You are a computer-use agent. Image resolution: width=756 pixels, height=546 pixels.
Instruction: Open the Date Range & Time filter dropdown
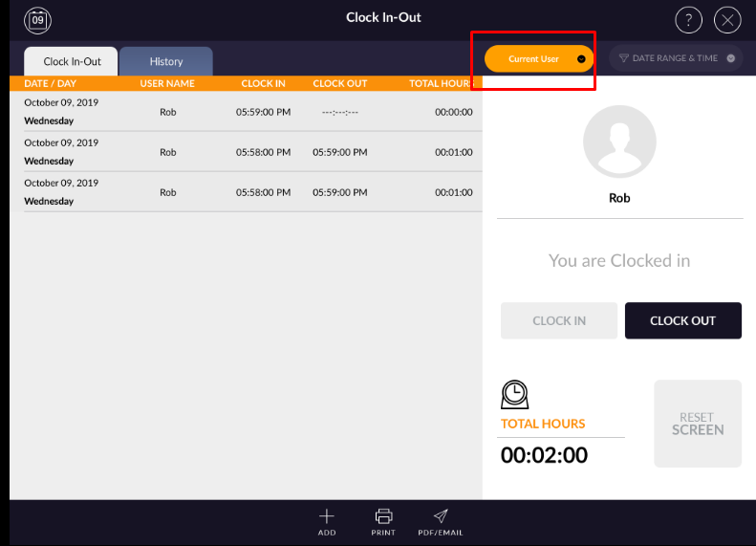[676, 58]
